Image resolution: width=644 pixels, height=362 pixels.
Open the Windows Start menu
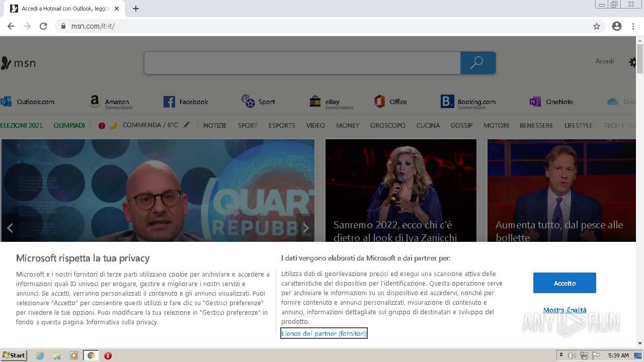14,355
